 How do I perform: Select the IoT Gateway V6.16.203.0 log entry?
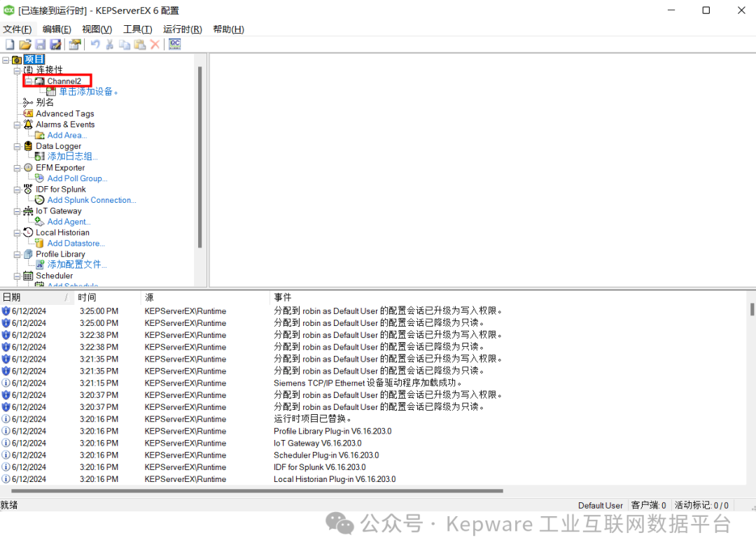374,443
